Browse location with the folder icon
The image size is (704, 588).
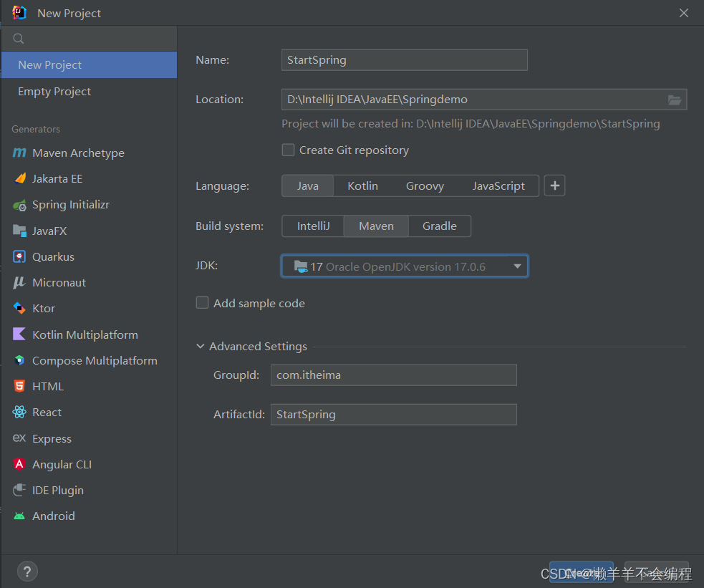click(675, 100)
